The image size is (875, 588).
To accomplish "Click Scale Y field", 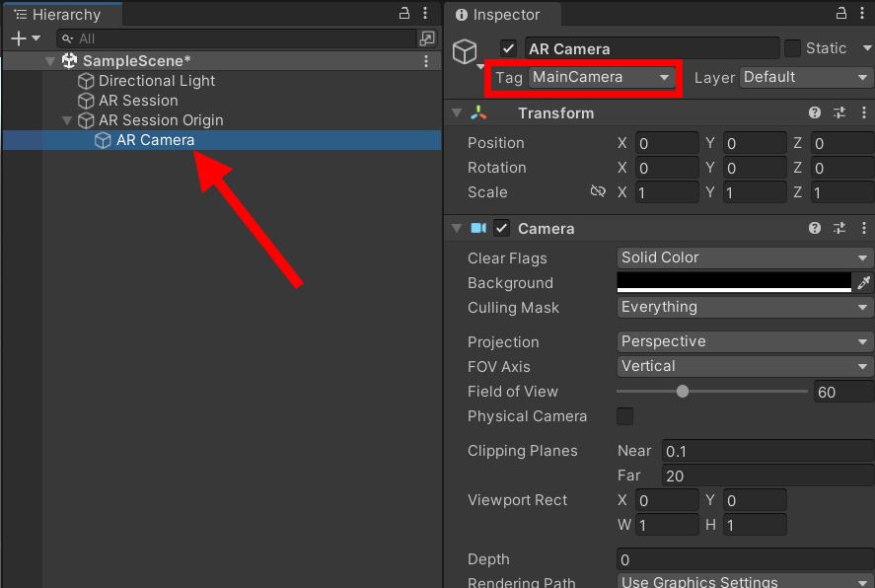I will (x=755, y=192).
